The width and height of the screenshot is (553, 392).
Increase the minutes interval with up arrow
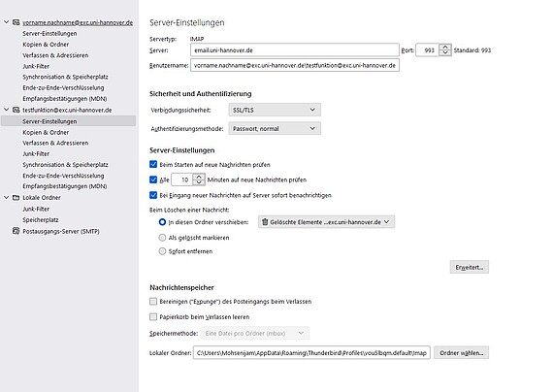tap(199, 177)
